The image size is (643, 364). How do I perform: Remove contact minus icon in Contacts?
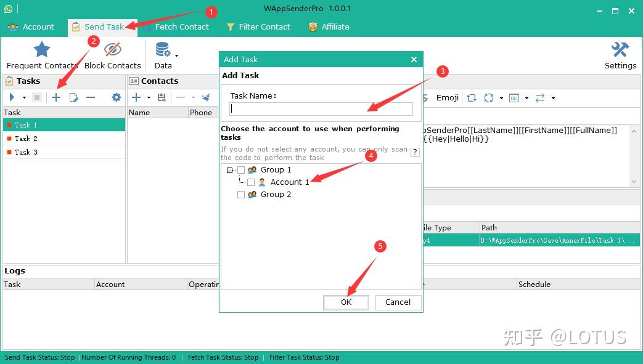181,97
